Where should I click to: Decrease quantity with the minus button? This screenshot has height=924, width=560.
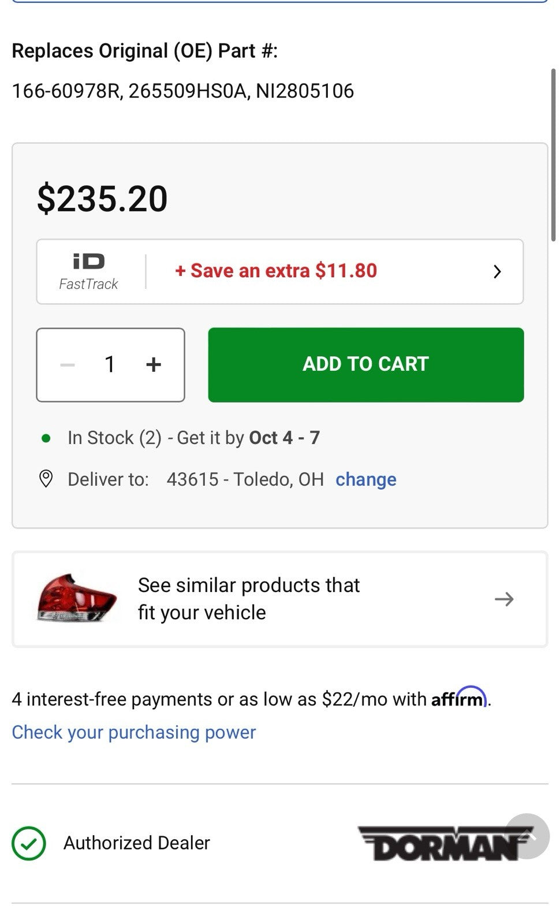pyautogui.click(x=67, y=364)
